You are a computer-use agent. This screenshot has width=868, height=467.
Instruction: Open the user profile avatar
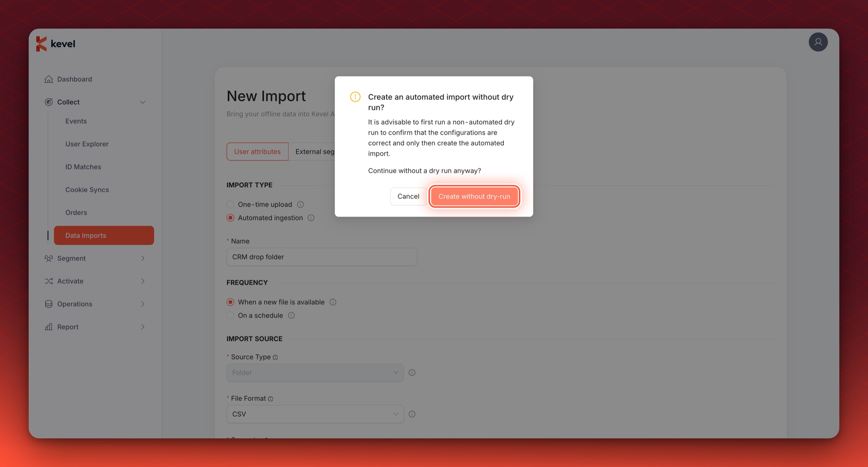pos(818,42)
